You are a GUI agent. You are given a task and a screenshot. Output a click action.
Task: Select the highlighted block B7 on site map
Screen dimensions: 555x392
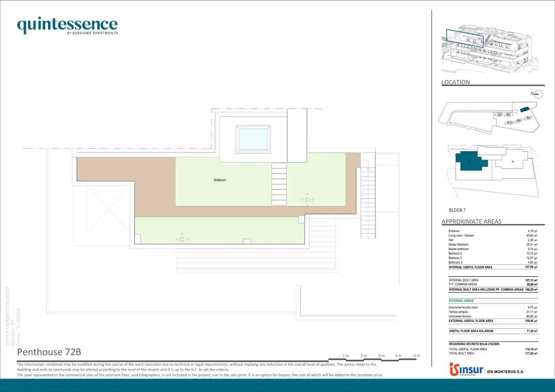click(x=525, y=109)
